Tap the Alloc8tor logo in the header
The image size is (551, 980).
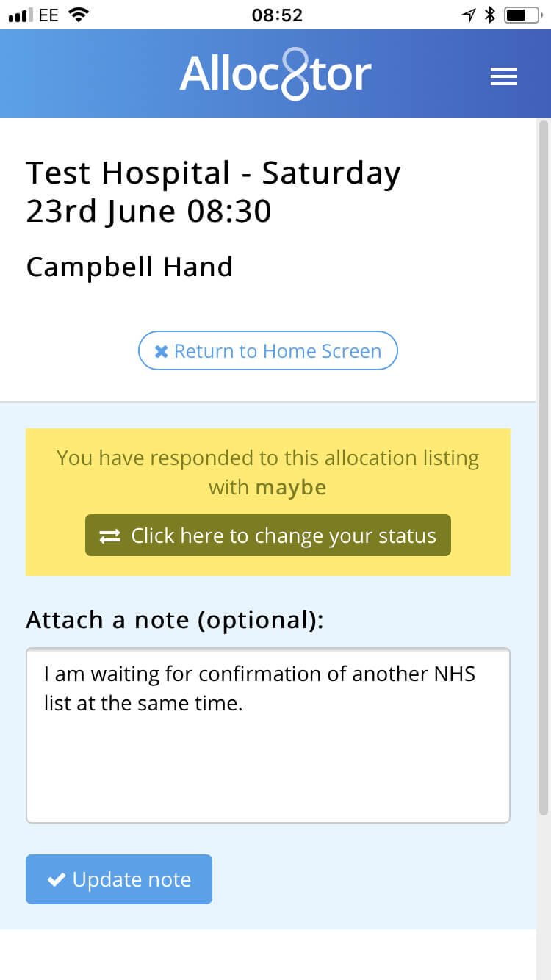275,73
